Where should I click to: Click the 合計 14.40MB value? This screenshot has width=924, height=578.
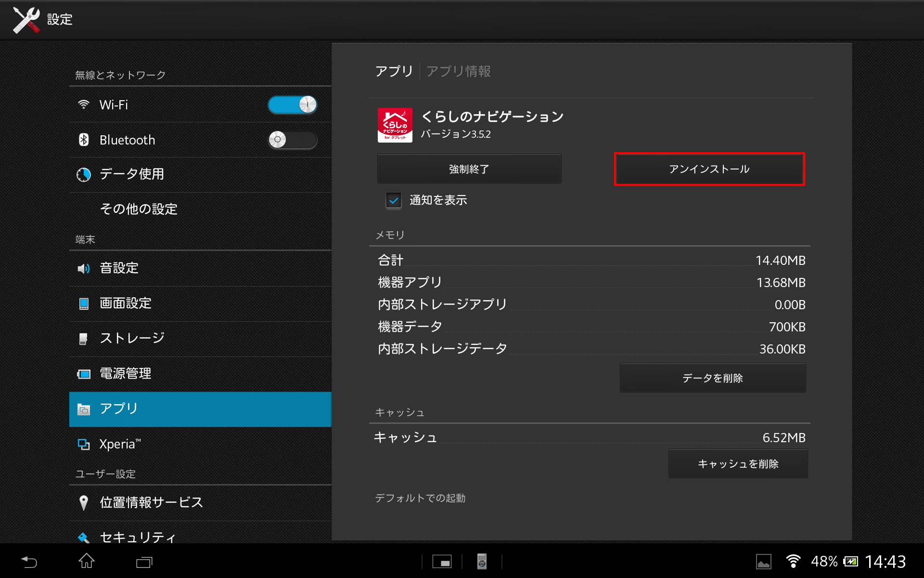(x=781, y=261)
